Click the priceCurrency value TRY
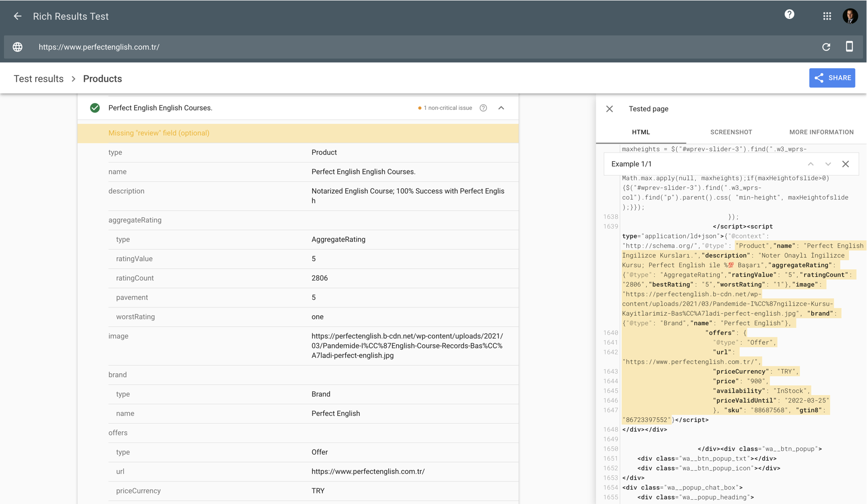The height and width of the screenshot is (504, 867). pos(318,491)
